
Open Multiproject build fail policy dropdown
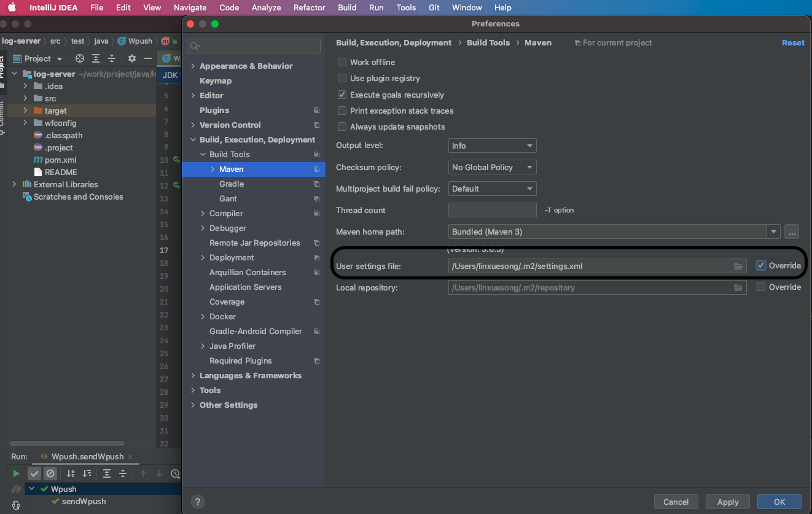[x=492, y=189]
